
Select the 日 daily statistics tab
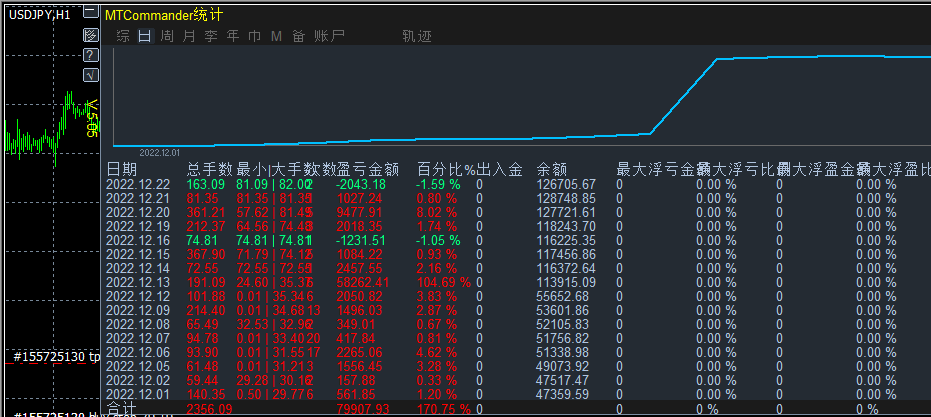click(145, 36)
